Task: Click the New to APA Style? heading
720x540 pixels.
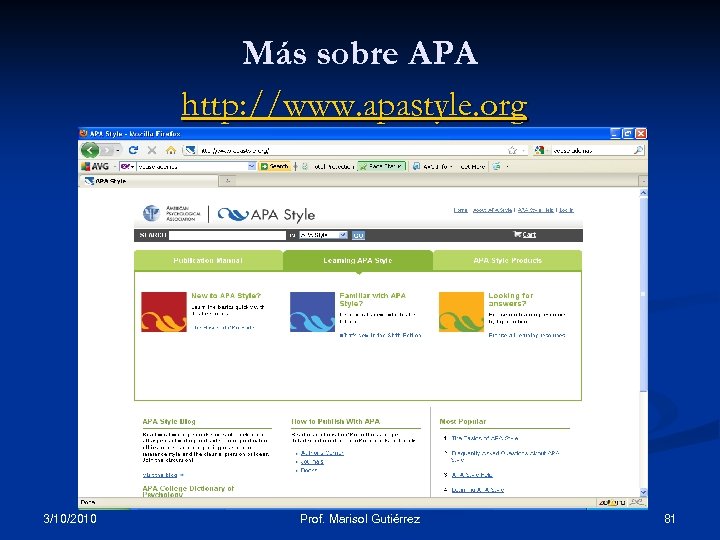Action: [x=226, y=296]
